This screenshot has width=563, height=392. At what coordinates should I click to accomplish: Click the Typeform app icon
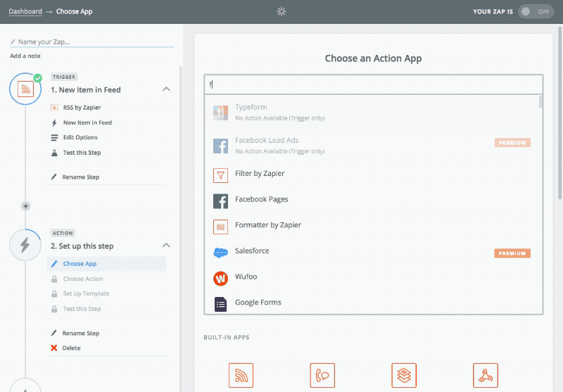[x=220, y=113]
